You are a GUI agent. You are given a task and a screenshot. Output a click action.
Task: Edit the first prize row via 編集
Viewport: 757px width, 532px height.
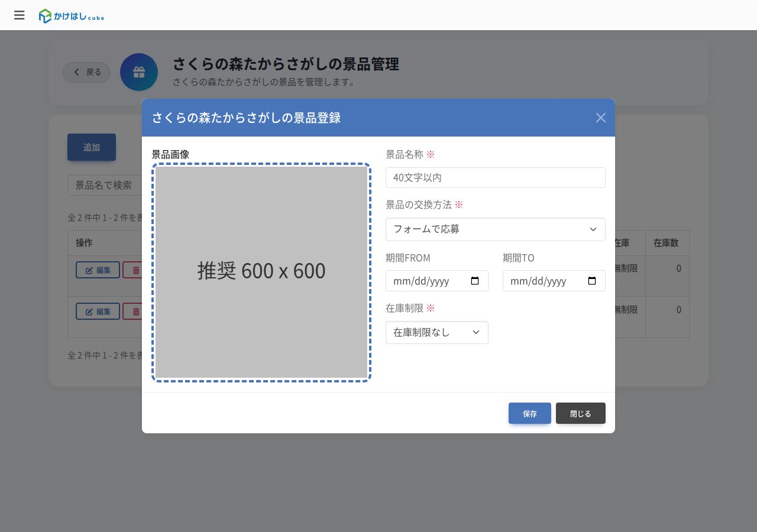[x=98, y=270]
